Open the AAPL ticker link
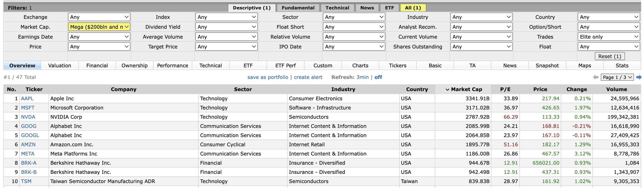 (27, 98)
